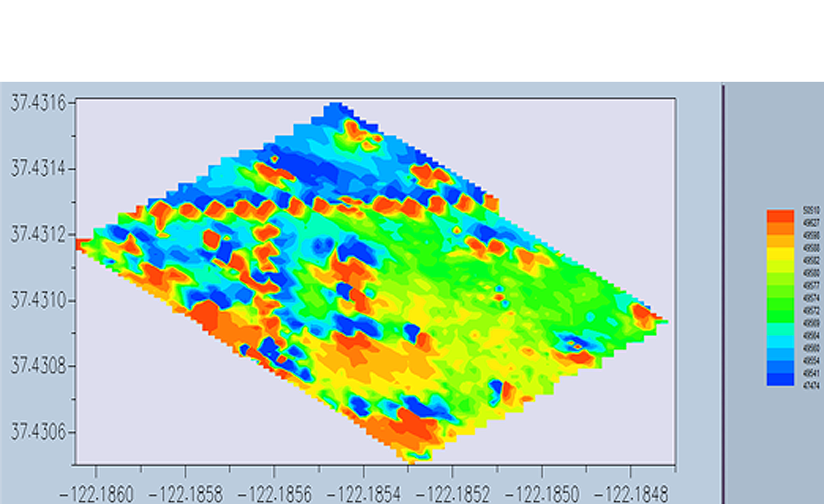Click the 37.4312 label on the vertical axis
The image size is (824, 504).
click(x=37, y=234)
